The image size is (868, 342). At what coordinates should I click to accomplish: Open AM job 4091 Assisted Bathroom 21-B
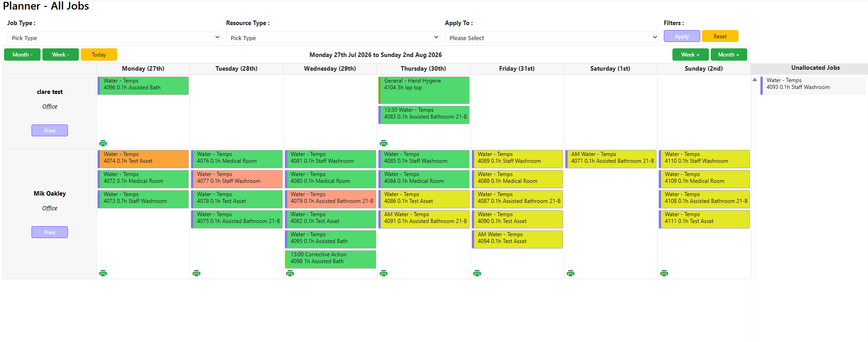click(424, 219)
